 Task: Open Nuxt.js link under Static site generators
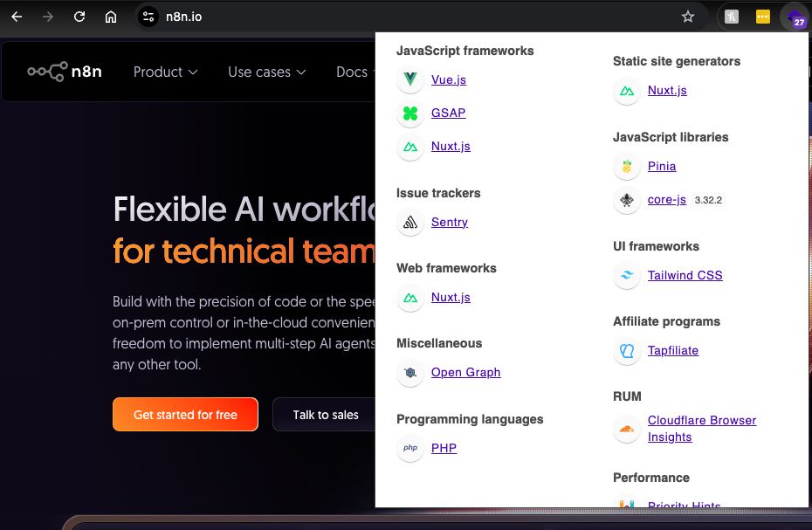coord(667,90)
